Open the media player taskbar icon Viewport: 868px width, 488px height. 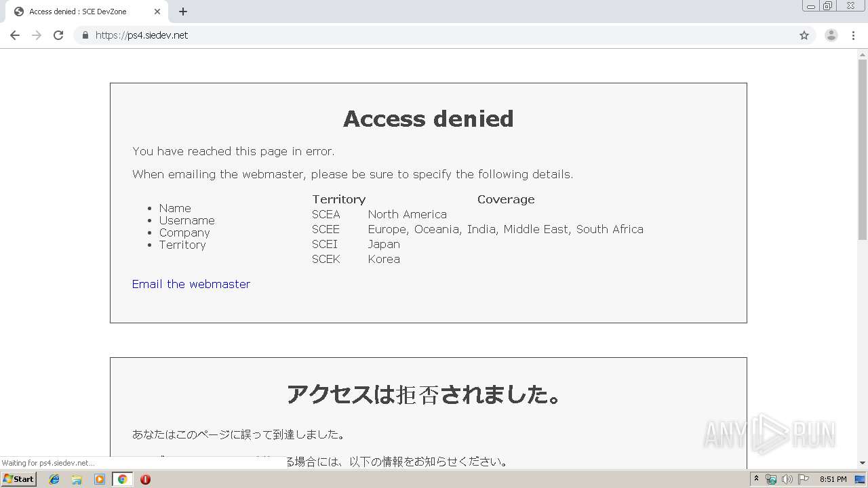pos(100,479)
